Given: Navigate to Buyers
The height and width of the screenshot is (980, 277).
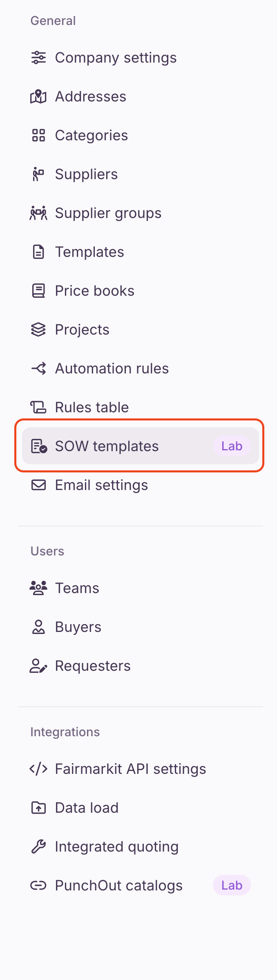Looking at the screenshot, I should [78, 627].
